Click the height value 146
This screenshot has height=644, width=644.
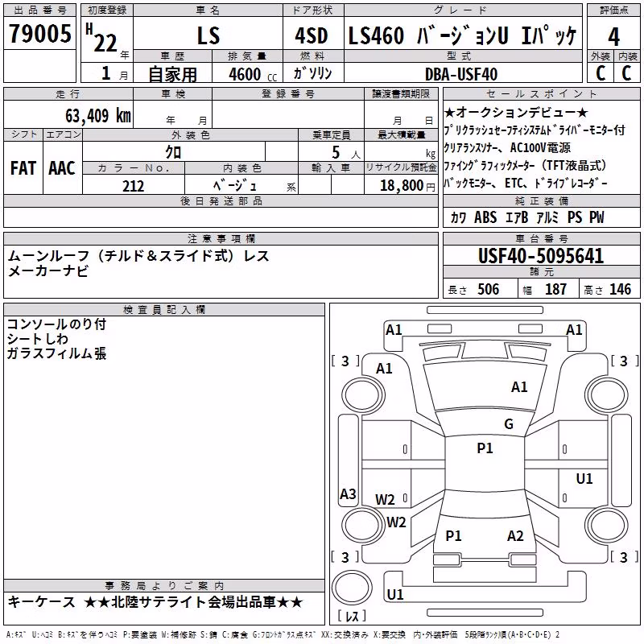[620, 289]
